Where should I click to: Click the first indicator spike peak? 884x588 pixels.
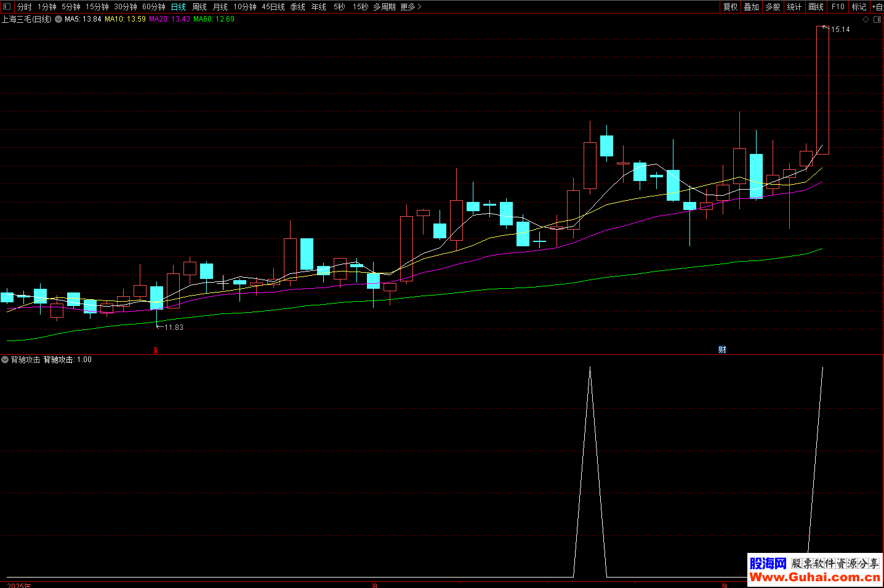coord(590,368)
